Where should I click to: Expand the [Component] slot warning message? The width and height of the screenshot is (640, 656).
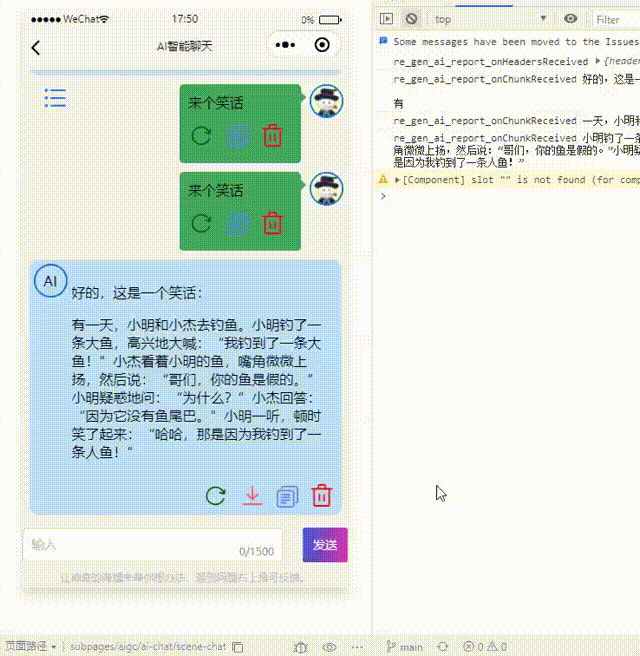point(397,180)
